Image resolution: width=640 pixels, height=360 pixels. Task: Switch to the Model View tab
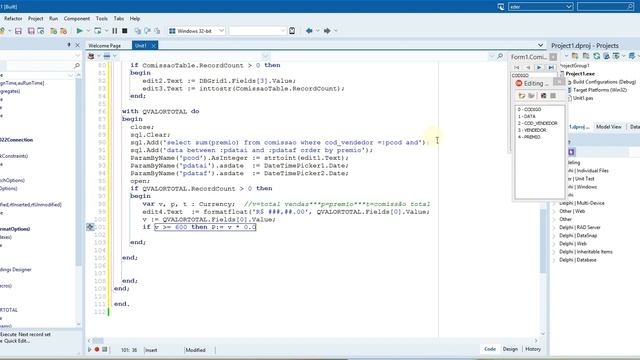coord(609,127)
